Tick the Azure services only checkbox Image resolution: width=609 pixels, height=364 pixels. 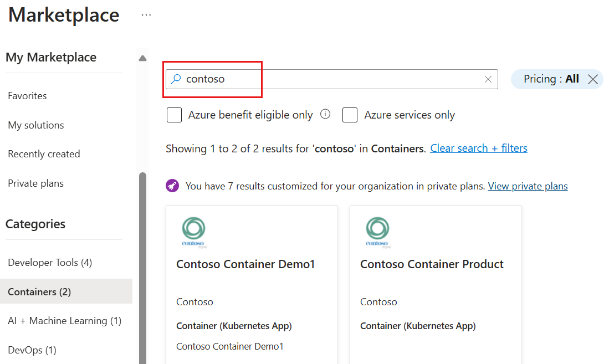[x=350, y=115]
